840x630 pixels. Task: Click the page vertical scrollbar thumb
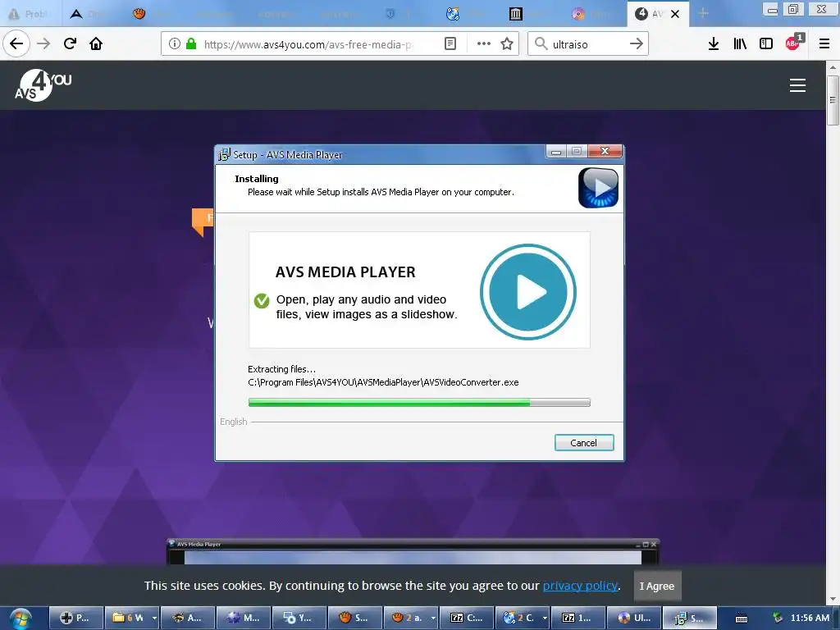pos(833,101)
